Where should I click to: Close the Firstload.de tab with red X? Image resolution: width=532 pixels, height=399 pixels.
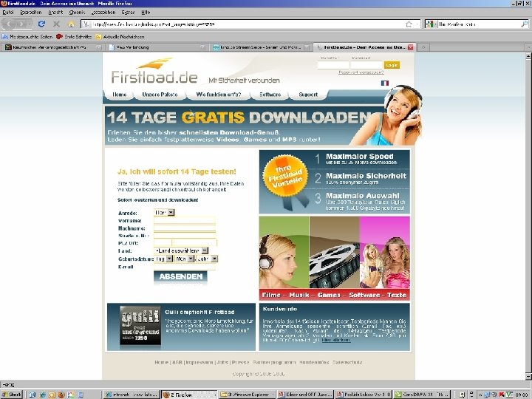coord(410,47)
